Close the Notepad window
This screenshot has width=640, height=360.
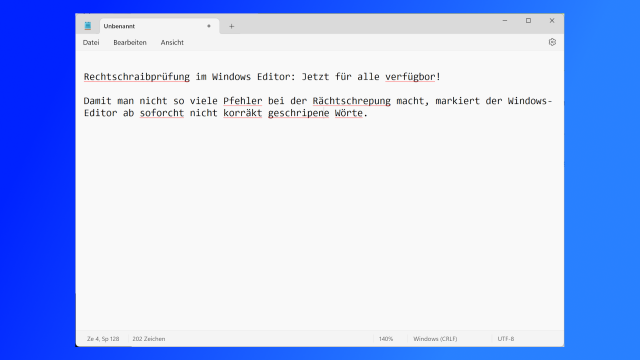(552, 20)
